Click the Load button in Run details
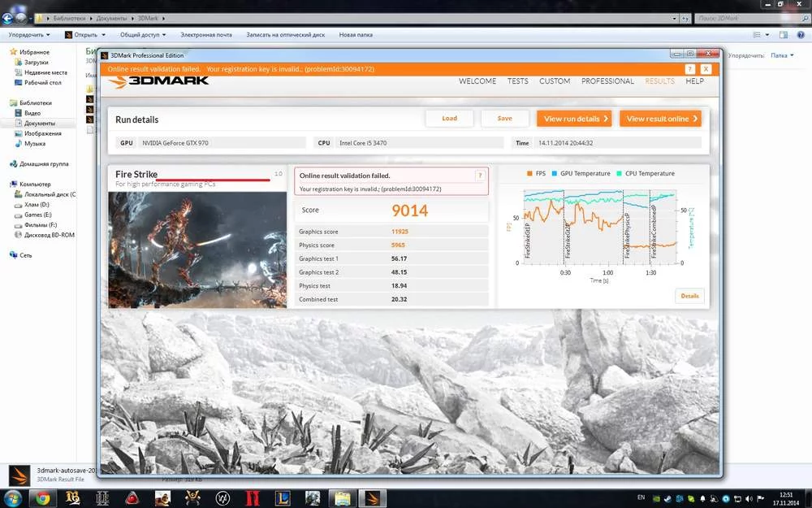This screenshot has width=812, height=508. [449, 118]
